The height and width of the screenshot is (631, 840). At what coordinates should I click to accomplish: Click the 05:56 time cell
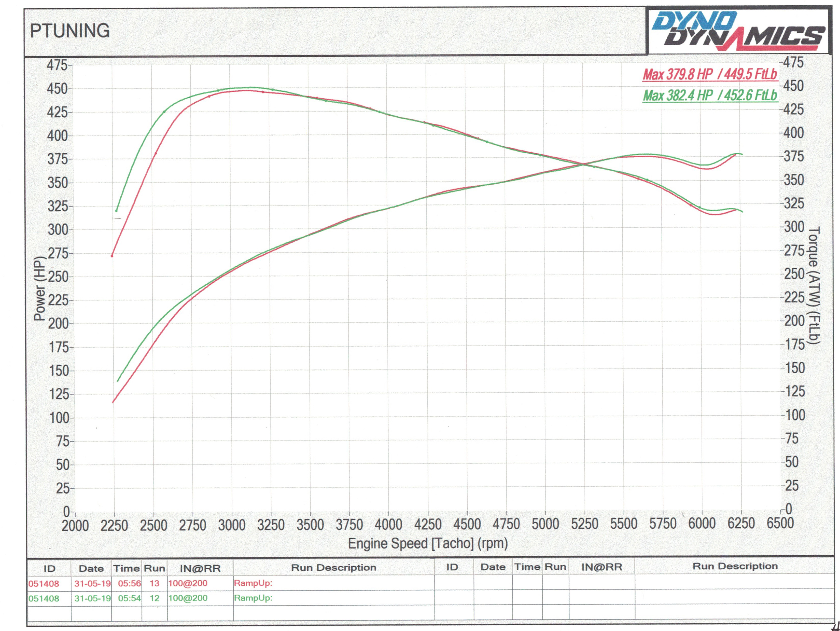(x=129, y=584)
